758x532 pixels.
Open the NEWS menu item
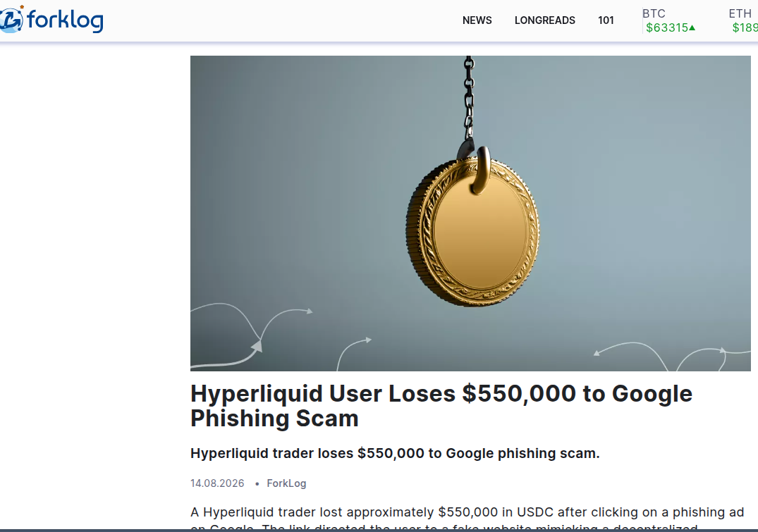[x=477, y=20]
